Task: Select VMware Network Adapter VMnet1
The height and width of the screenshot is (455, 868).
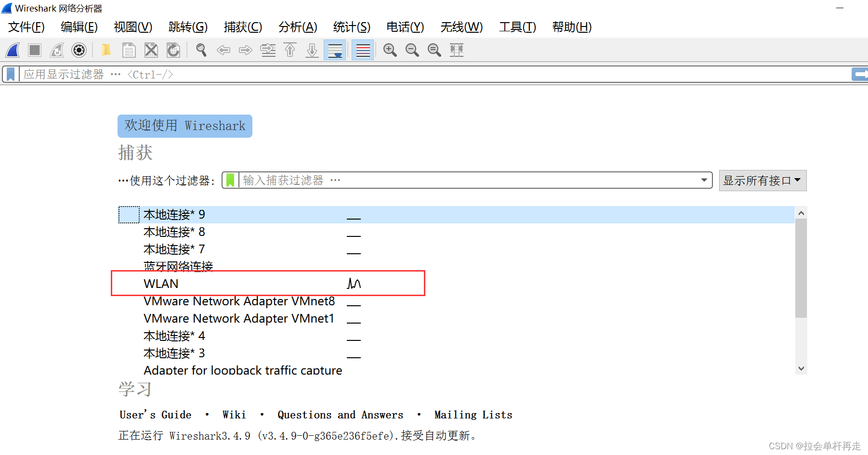Action: [x=456, y=318]
